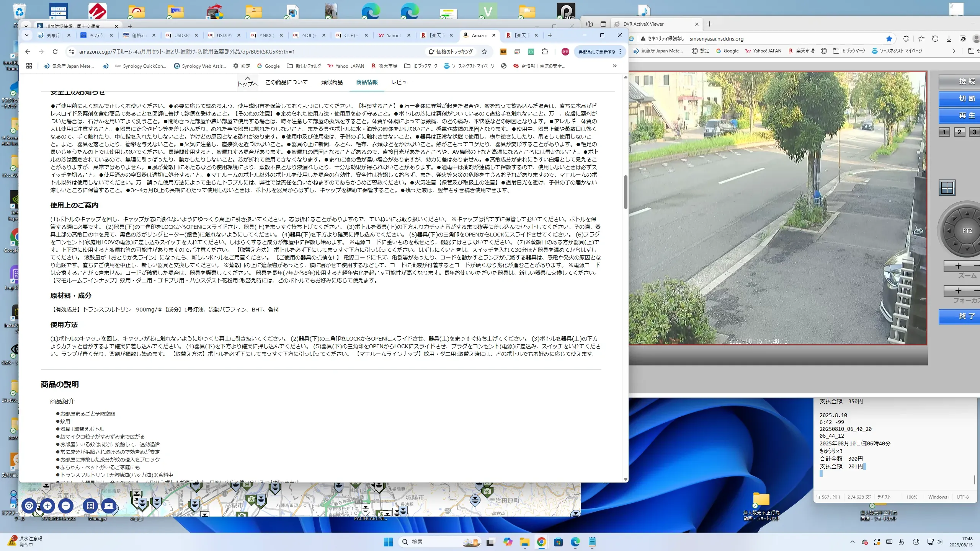The image size is (980, 551).
Task: Bookmark this Amazon page with the star icon
Action: 484,52
